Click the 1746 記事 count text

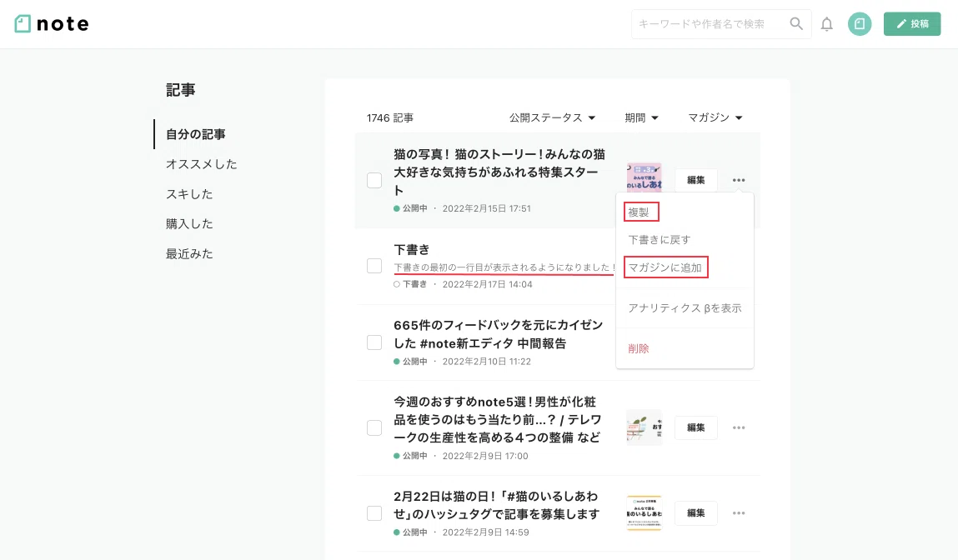point(390,117)
